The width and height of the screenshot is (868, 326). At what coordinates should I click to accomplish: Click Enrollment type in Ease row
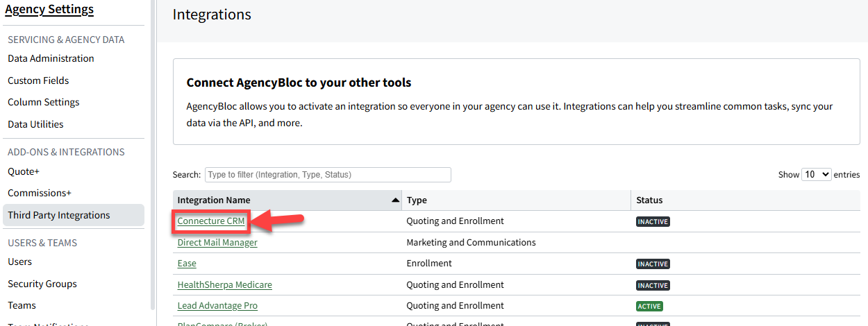coord(429,264)
